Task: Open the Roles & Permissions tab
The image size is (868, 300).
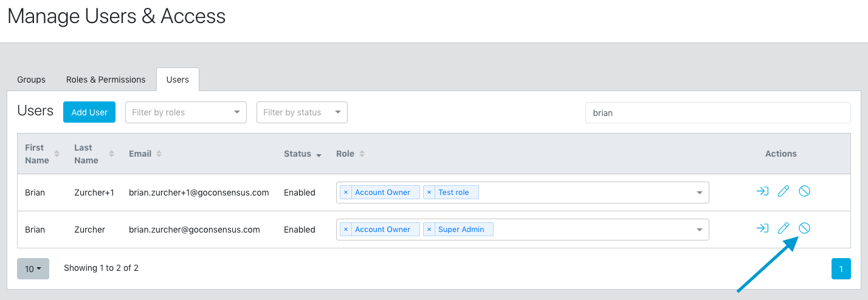Action: tap(106, 80)
